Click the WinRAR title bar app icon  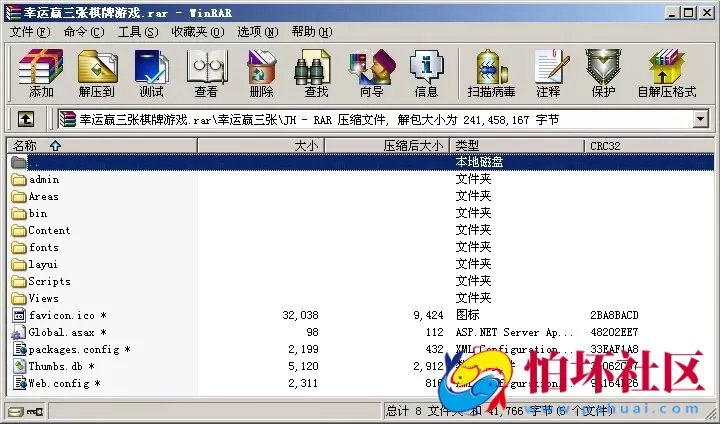pyautogui.click(x=14, y=13)
